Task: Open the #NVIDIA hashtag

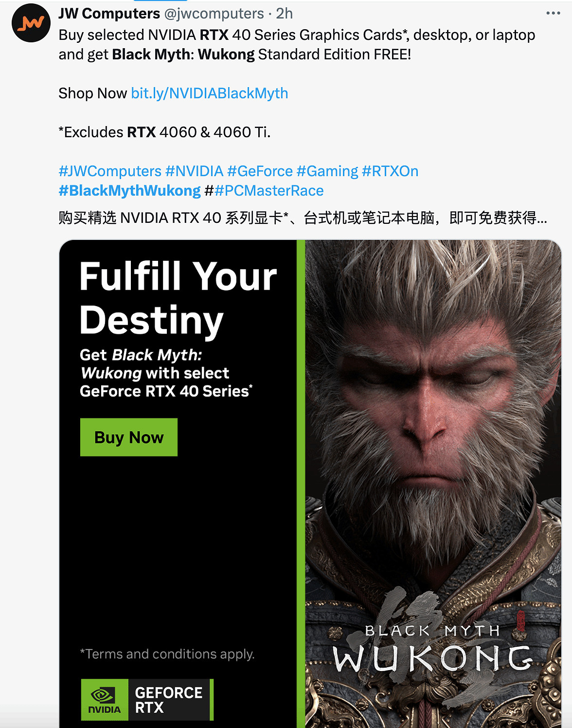Action: point(194,171)
